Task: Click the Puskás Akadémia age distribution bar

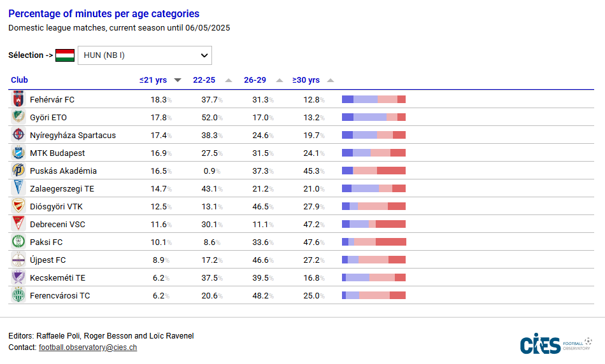Action: click(x=374, y=171)
